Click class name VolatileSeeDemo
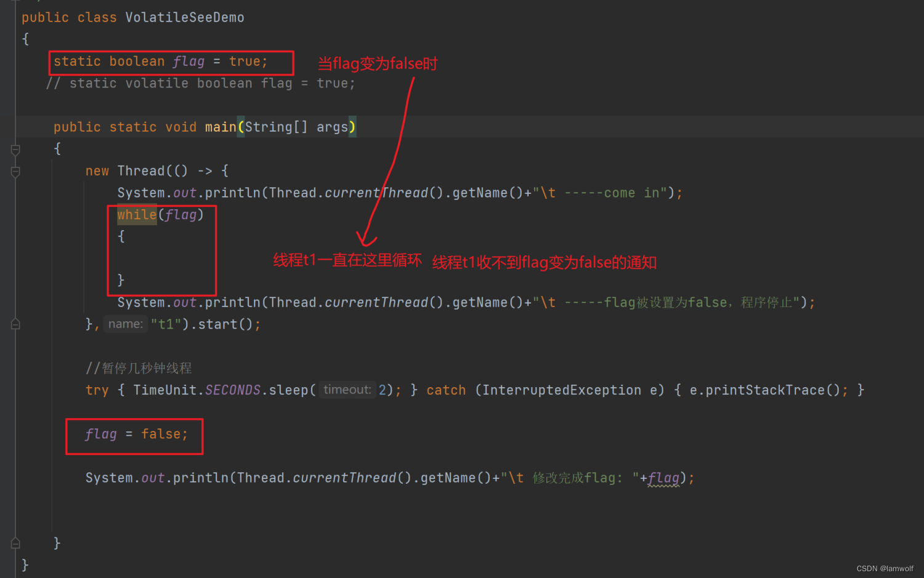The width and height of the screenshot is (924, 578). (x=185, y=17)
